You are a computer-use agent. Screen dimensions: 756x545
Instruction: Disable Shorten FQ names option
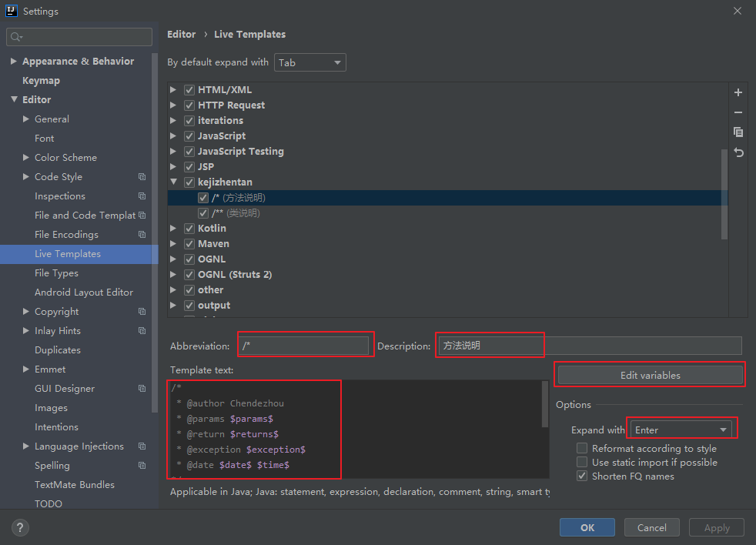(582, 476)
